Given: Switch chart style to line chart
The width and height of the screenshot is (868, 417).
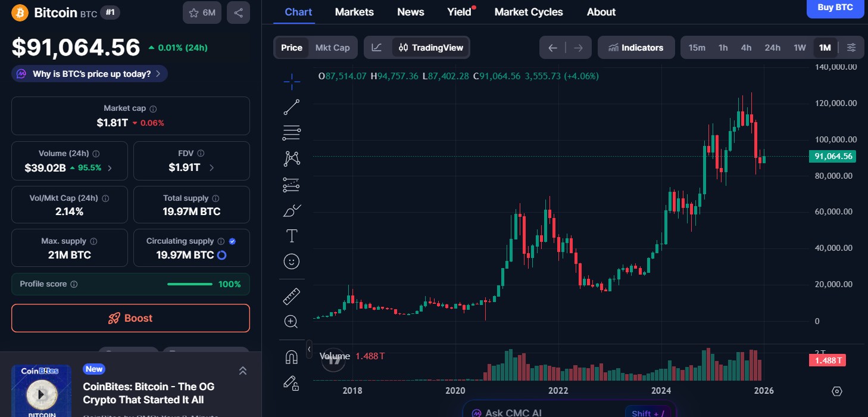Looking at the screenshot, I should [377, 47].
